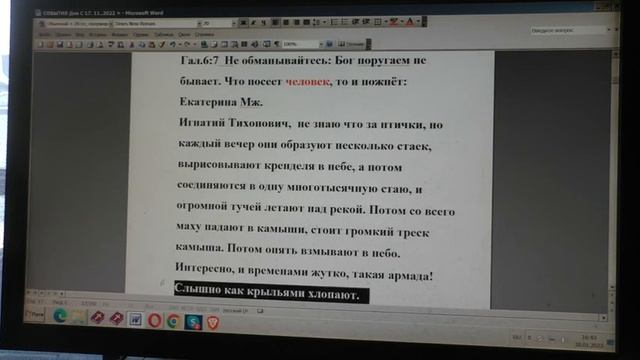640x360 pixels.
Task: Toggle the bulleted list
Action: 344,22
